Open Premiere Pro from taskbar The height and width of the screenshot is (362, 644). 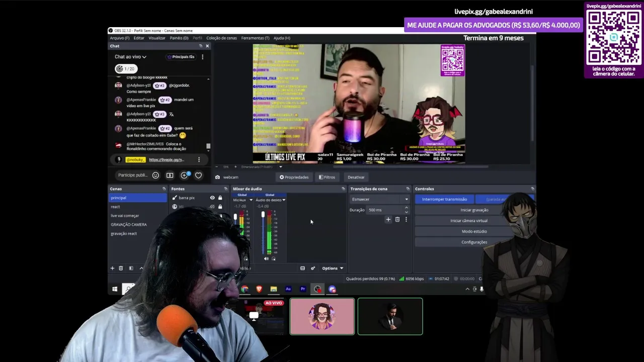click(x=303, y=289)
